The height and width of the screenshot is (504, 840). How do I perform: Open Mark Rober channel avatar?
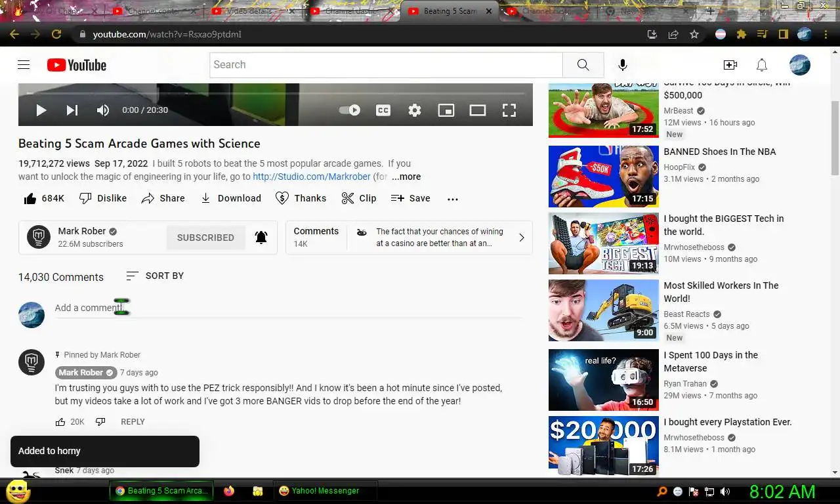[39, 237]
